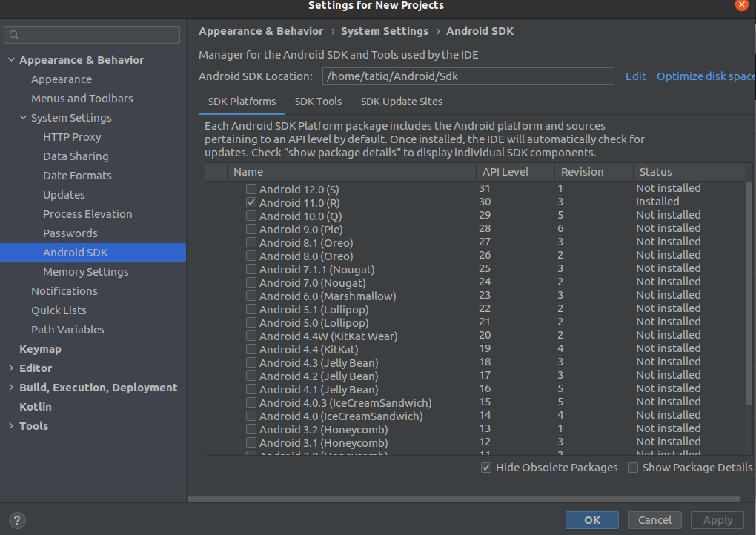The width and height of the screenshot is (756, 535).
Task: Click the Edit link next to SDK location
Action: pos(635,76)
